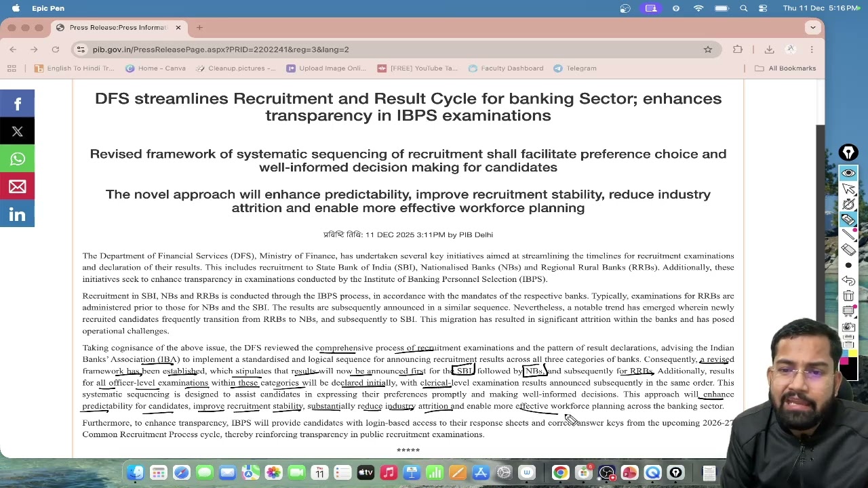Screen dimensions: 868x488
Task: Open the screen sharing status menu item
Action: click(x=651, y=8)
